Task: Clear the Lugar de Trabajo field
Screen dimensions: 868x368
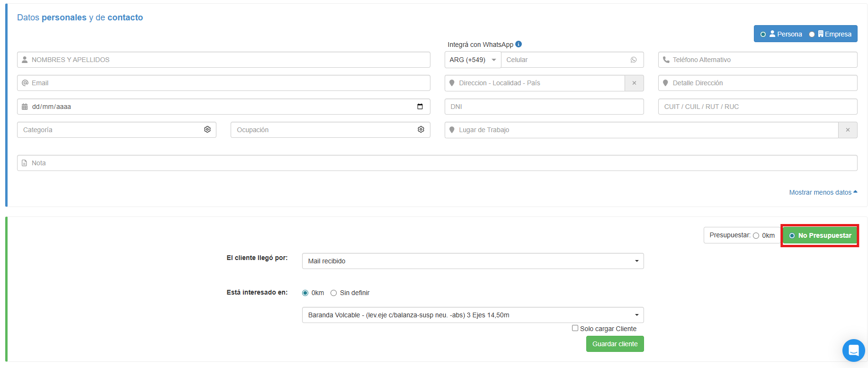Action: click(847, 130)
